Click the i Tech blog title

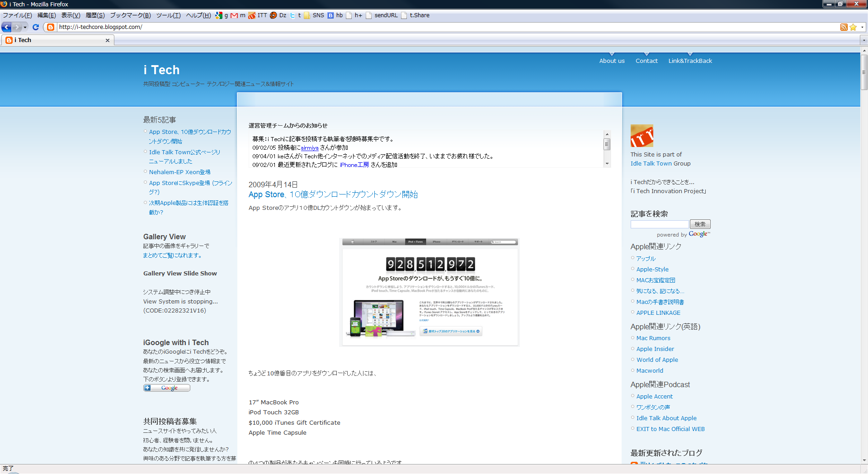tap(161, 70)
